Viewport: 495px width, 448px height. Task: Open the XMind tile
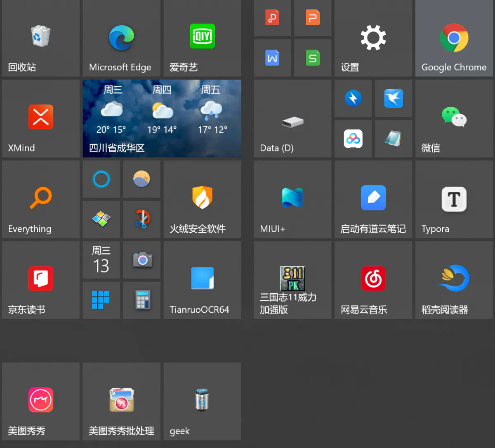41,118
